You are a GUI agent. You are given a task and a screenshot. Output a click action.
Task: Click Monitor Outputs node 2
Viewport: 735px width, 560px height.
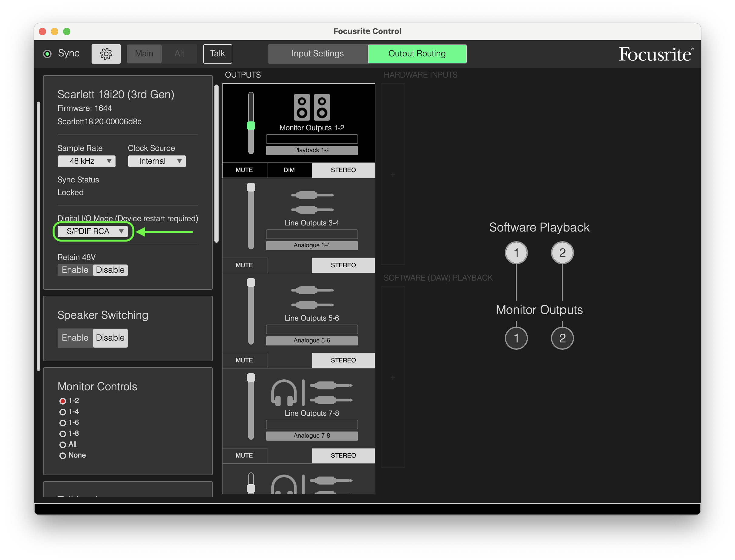[x=562, y=338]
